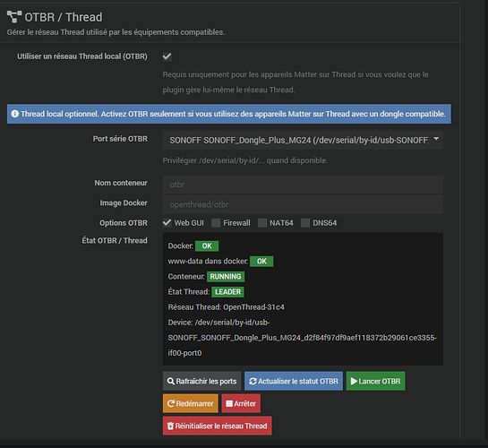Click refresh icon on Actualiser le statut OTBR
This screenshot has width=488, height=448.
[x=253, y=381]
